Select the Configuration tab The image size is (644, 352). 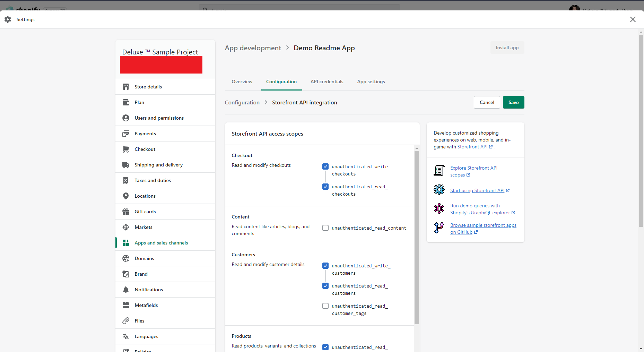pyautogui.click(x=281, y=81)
